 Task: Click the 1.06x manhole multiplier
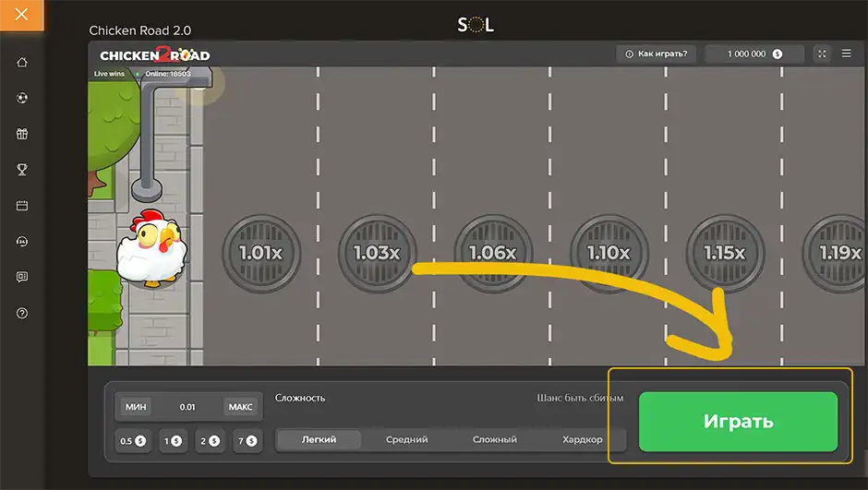(493, 253)
